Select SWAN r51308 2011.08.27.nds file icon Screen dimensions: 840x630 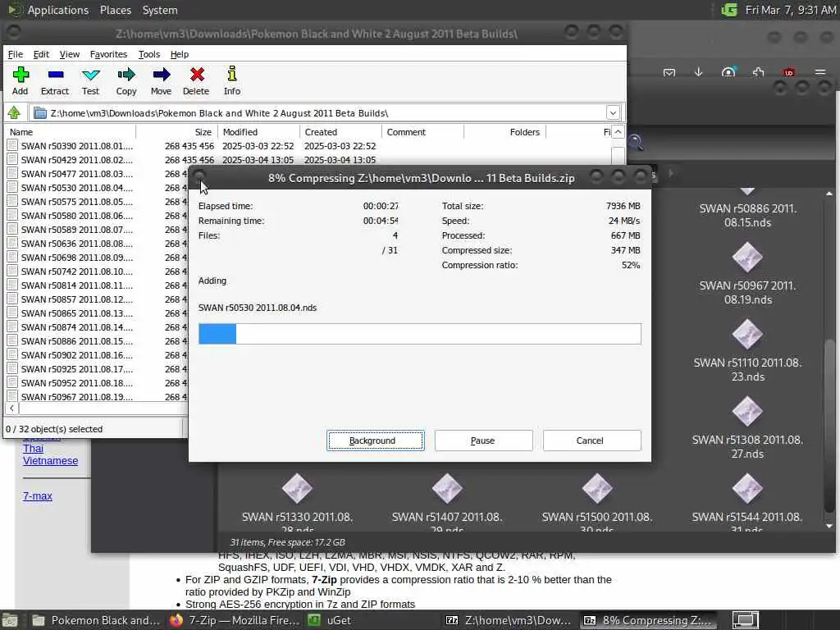pyautogui.click(x=747, y=412)
